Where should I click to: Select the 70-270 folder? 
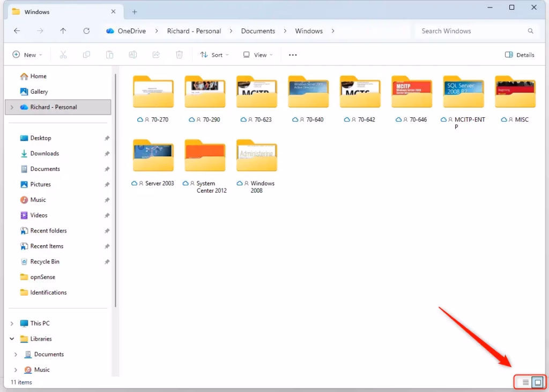tap(153, 99)
